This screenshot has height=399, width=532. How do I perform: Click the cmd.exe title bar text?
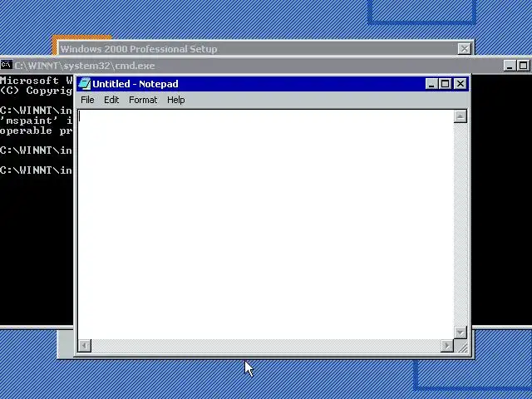85,66
